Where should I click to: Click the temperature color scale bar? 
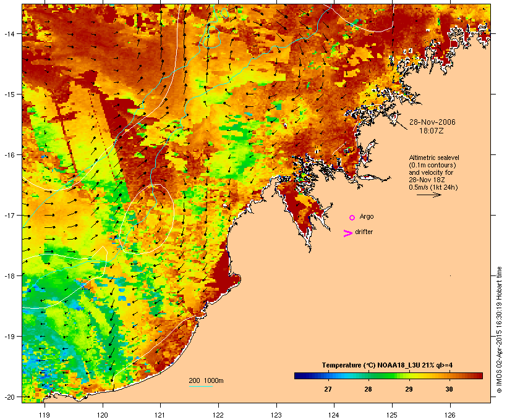[388, 376]
